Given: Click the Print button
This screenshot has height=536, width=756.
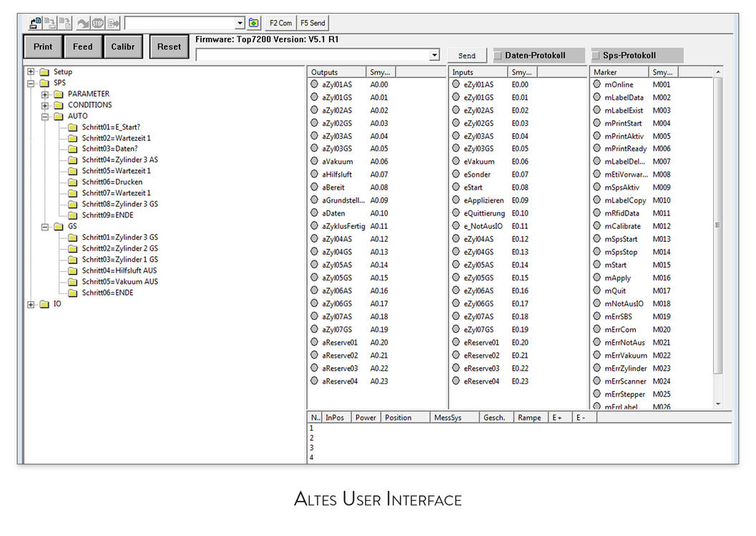Looking at the screenshot, I should click(43, 47).
